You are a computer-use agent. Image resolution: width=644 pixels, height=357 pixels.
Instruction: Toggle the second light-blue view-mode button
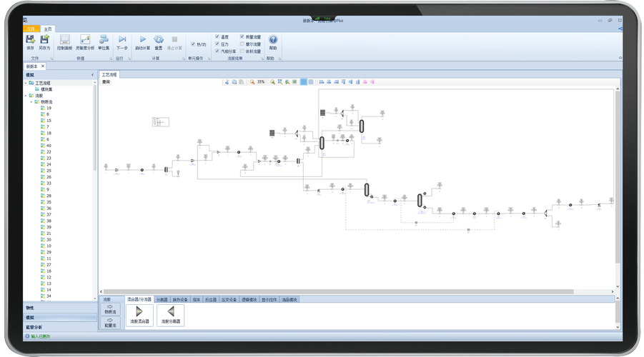(311, 82)
